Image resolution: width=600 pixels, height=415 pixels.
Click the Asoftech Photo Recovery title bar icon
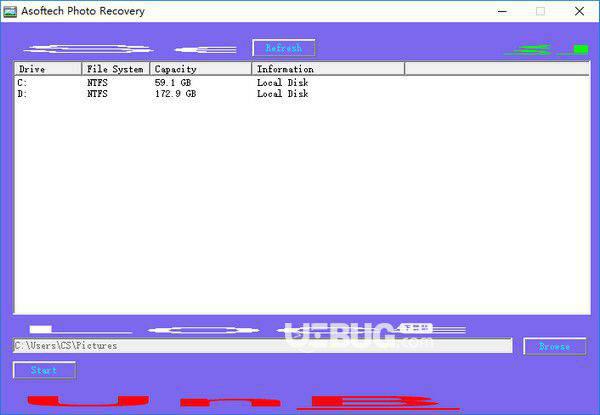tap(10, 11)
